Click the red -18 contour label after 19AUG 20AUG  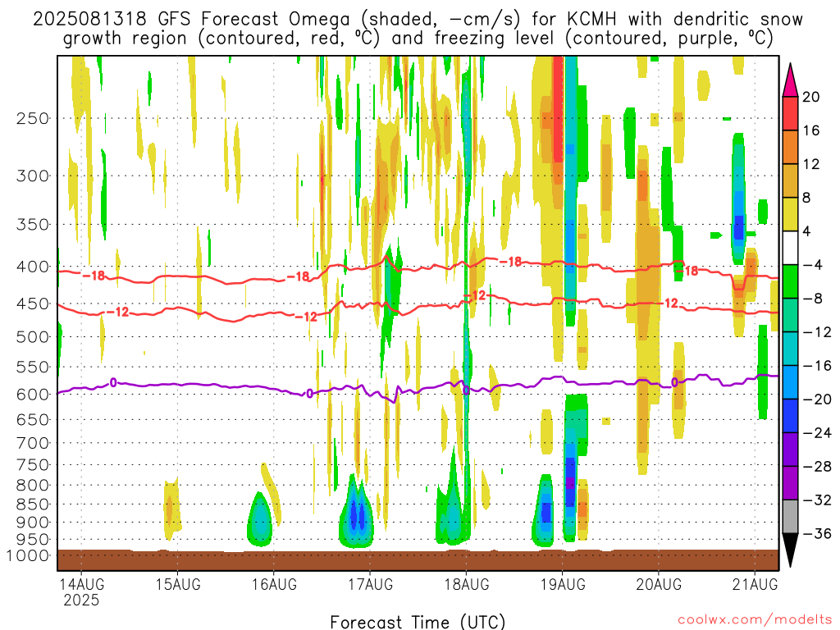pyautogui.click(x=687, y=271)
